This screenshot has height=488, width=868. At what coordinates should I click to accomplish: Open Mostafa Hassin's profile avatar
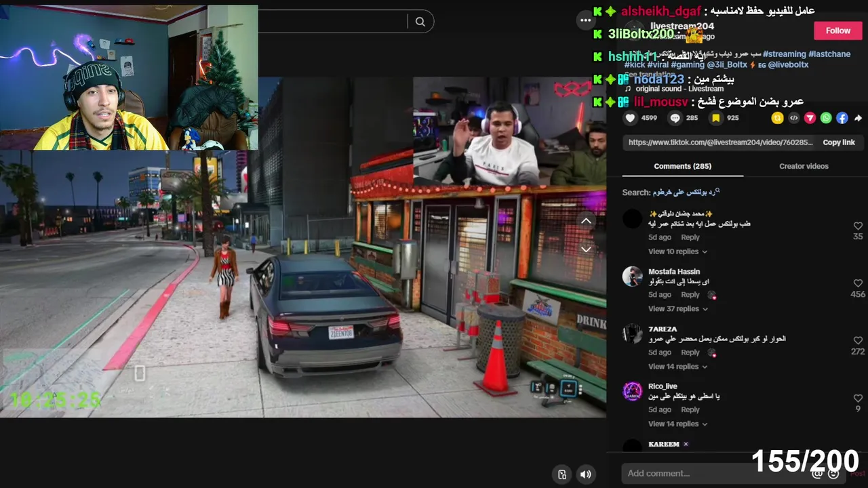point(632,277)
